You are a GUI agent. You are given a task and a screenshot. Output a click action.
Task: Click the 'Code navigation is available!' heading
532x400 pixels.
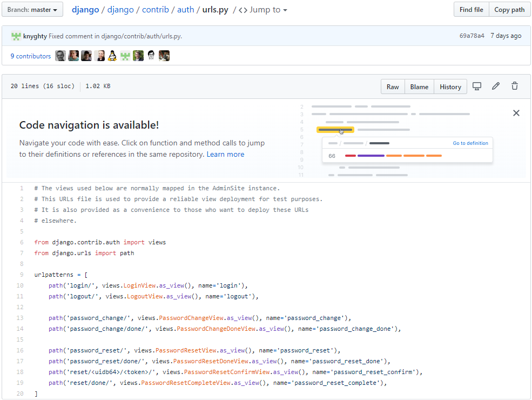coord(89,125)
